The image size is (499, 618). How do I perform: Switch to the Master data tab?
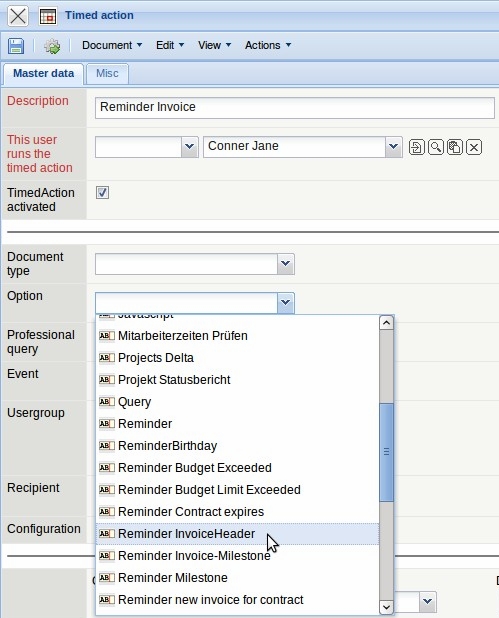pos(43,74)
